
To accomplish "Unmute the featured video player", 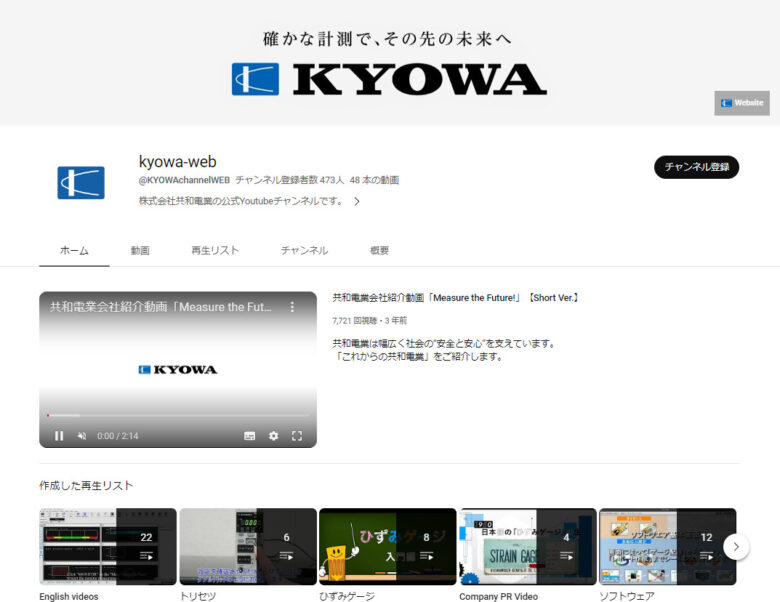I will tap(82, 436).
